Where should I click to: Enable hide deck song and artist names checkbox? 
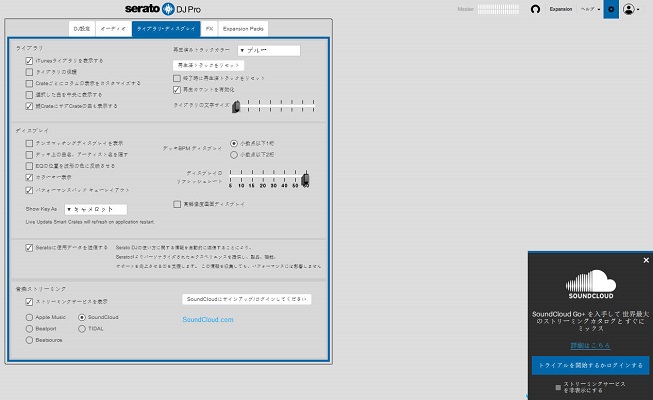tap(29, 155)
